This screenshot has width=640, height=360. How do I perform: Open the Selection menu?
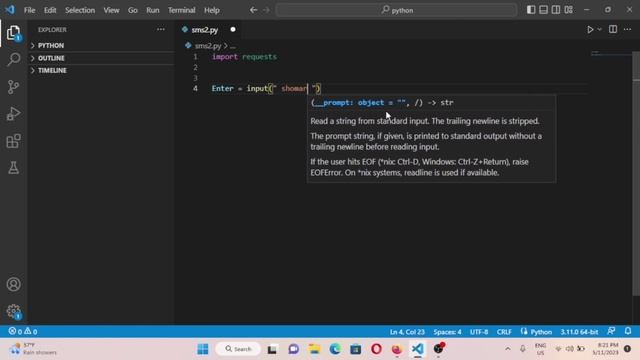80,10
